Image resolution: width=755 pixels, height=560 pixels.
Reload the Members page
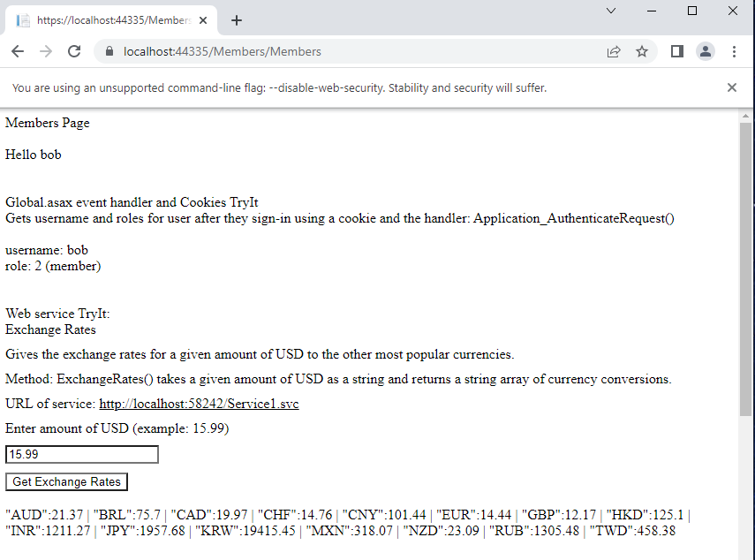(74, 52)
